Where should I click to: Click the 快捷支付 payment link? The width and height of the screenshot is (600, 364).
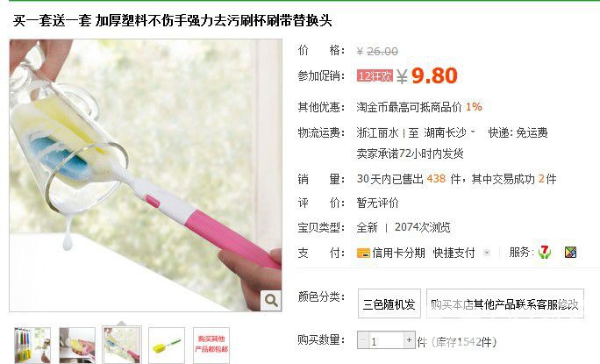click(454, 253)
